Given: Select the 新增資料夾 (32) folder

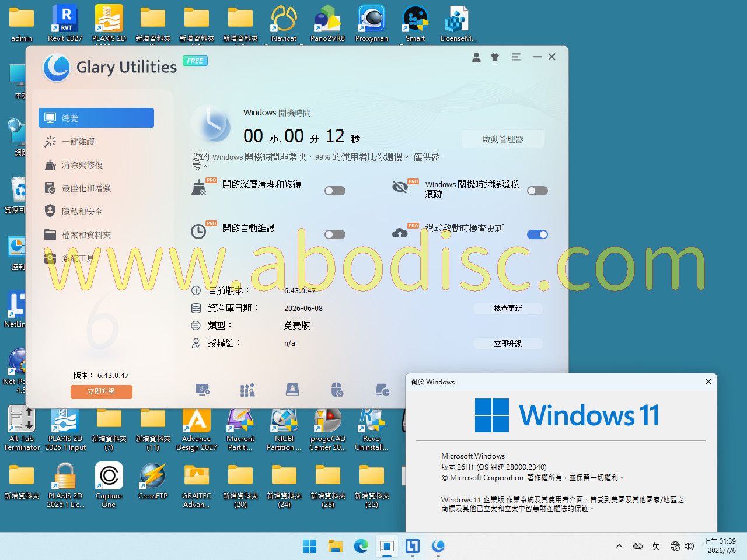Looking at the screenshot, I should (372, 485).
